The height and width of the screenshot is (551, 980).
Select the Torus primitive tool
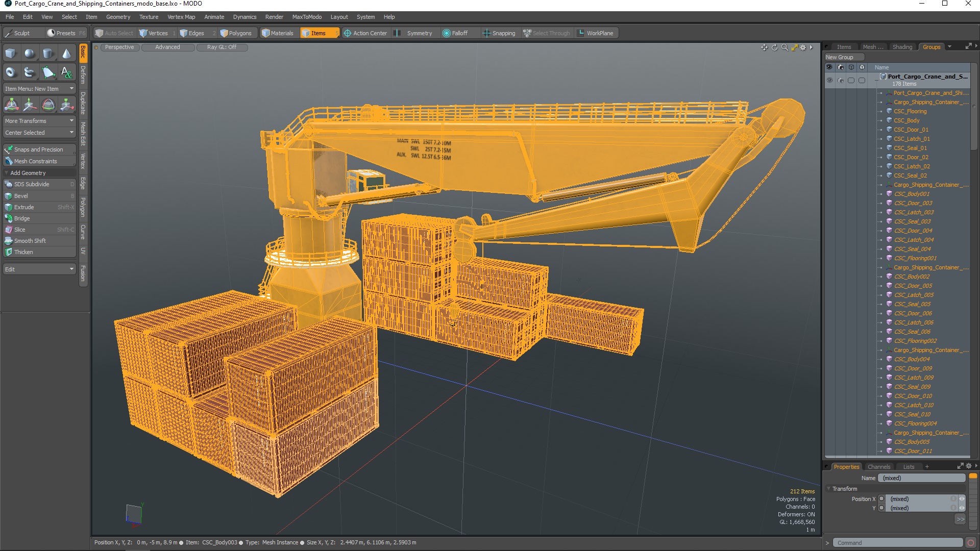point(11,72)
